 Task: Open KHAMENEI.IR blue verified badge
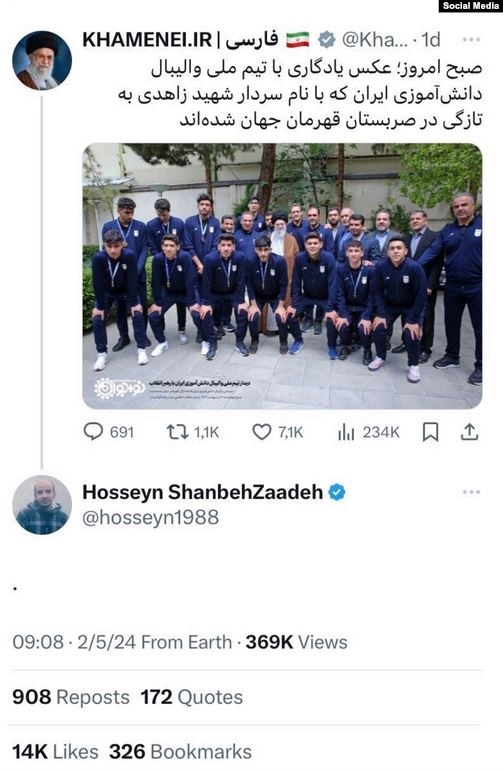[326, 39]
